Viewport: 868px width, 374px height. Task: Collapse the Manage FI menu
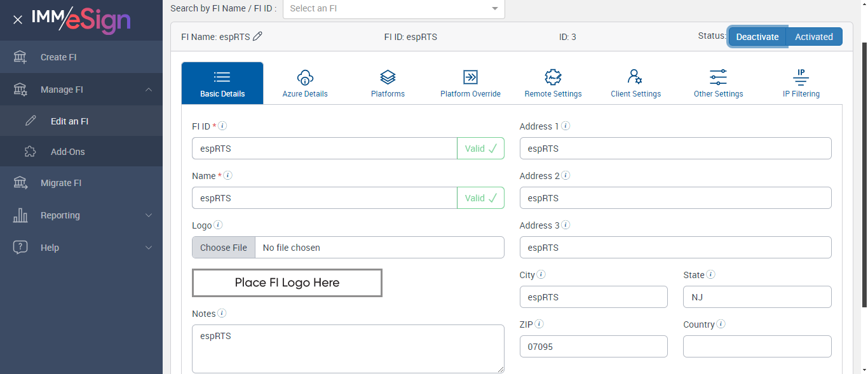click(x=149, y=90)
